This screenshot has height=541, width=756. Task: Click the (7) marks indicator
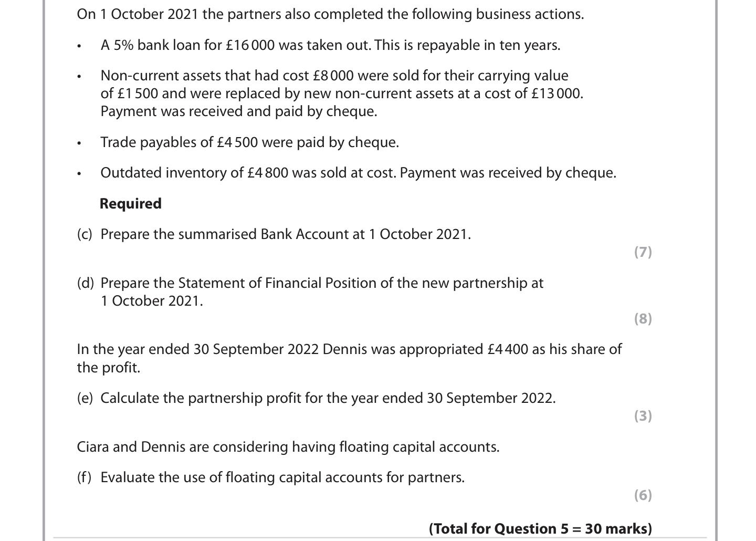coord(643,252)
